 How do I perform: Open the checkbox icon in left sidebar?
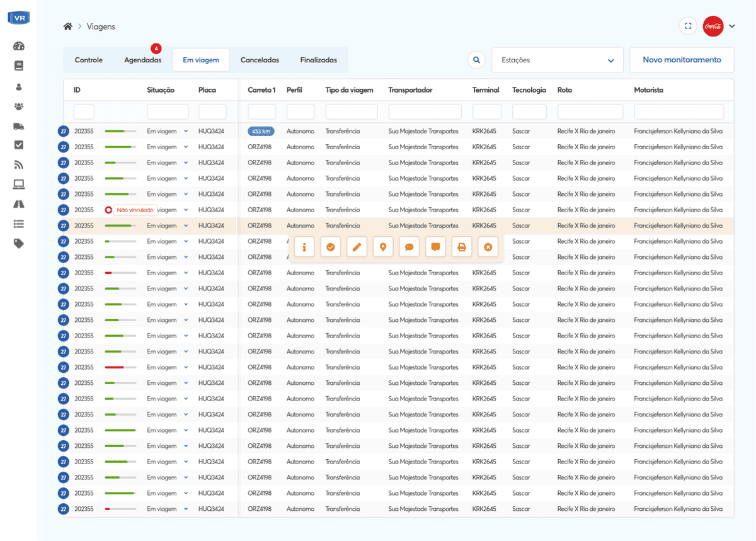[x=18, y=145]
